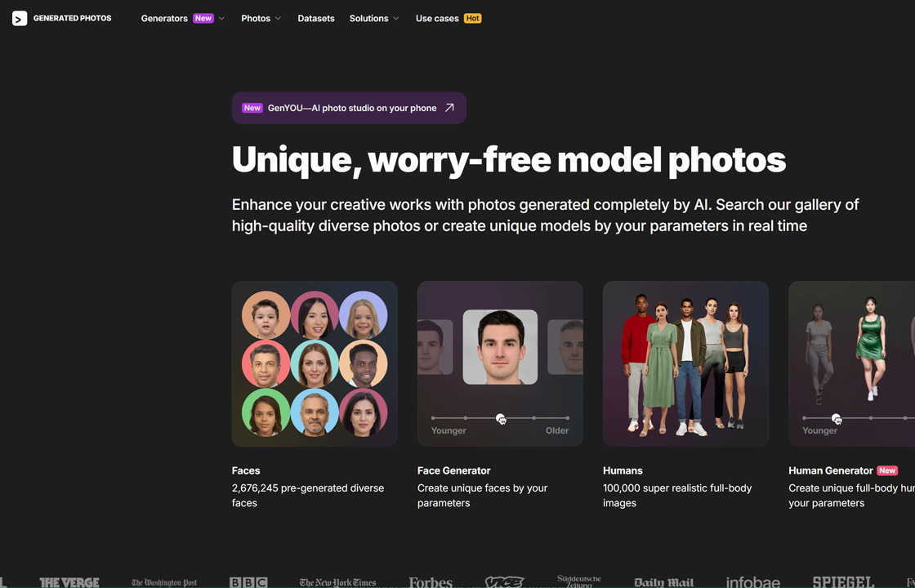Open the Humans card title link
Image resolution: width=915 pixels, height=588 pixels.
click(623, 470)
